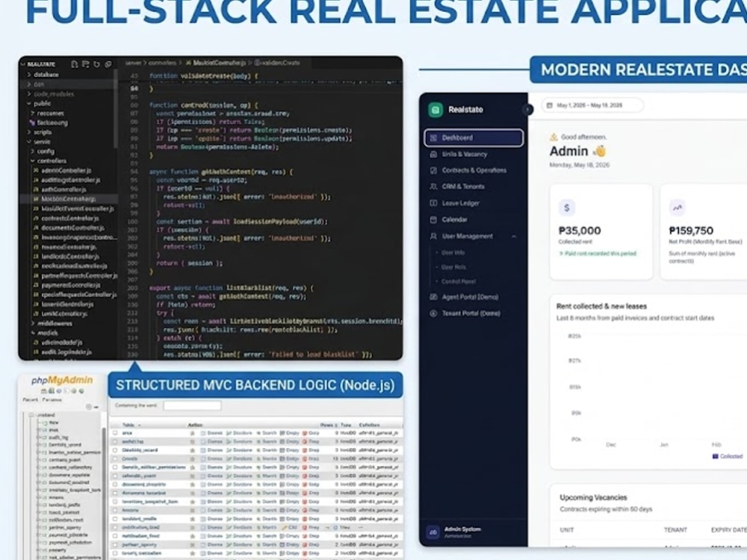
Task: Open User Info under User Management
Action: [453, 252]
